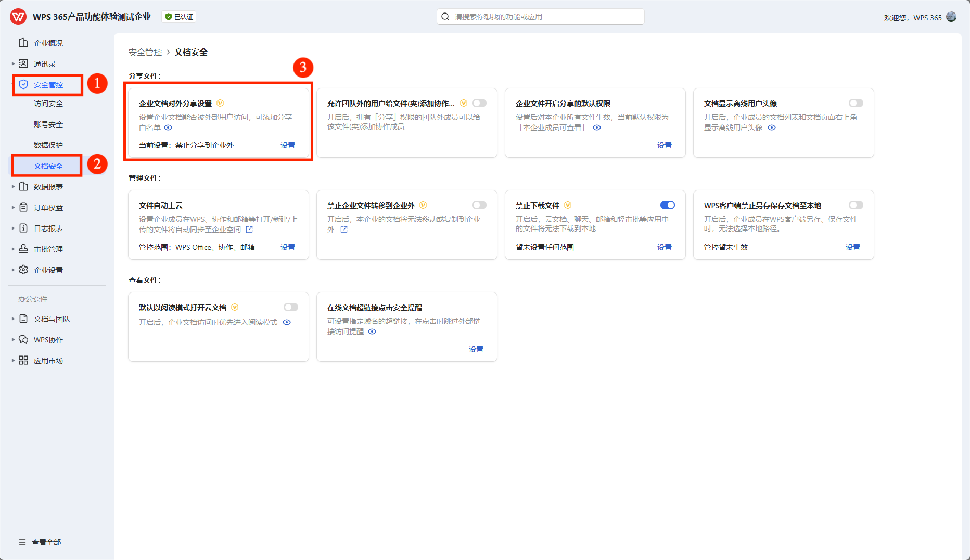970x560 pixels.
Task: Click 设置 in 在线文档超链接点击安全提醒 card
Action: point(476,349)
